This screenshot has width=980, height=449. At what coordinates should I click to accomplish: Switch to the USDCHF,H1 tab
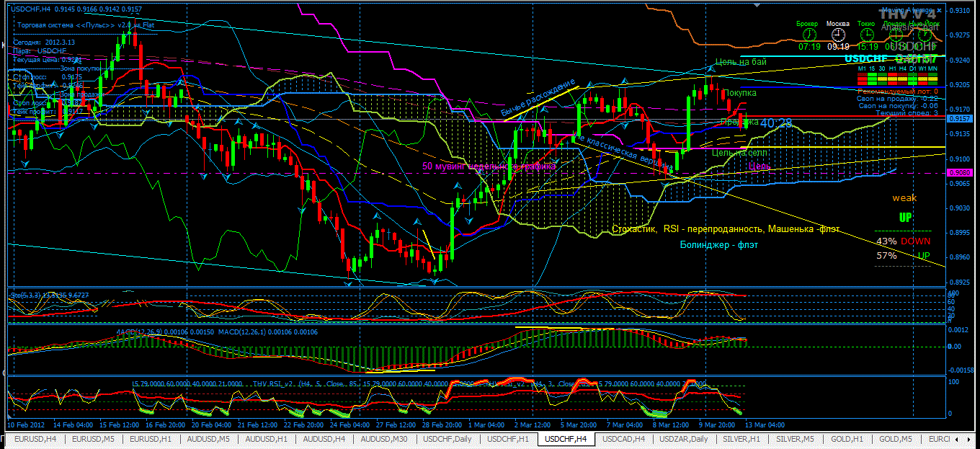pyautogui.click(x=508, y=438)
